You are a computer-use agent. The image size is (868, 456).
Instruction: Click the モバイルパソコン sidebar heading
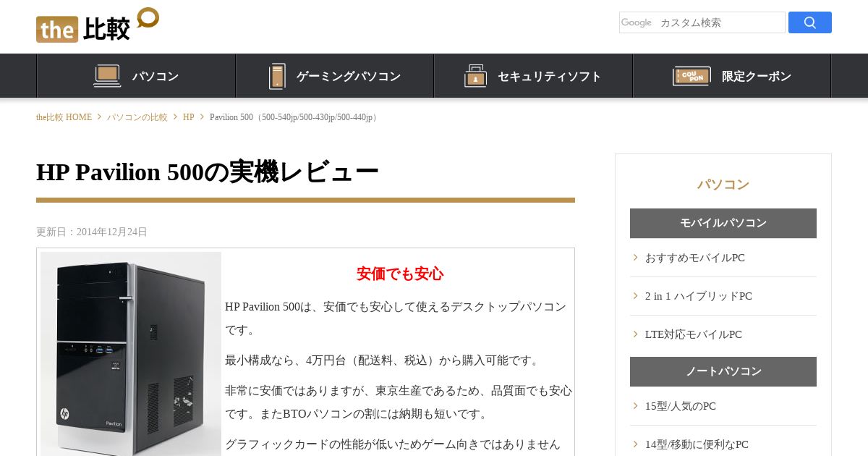(723, 223)
